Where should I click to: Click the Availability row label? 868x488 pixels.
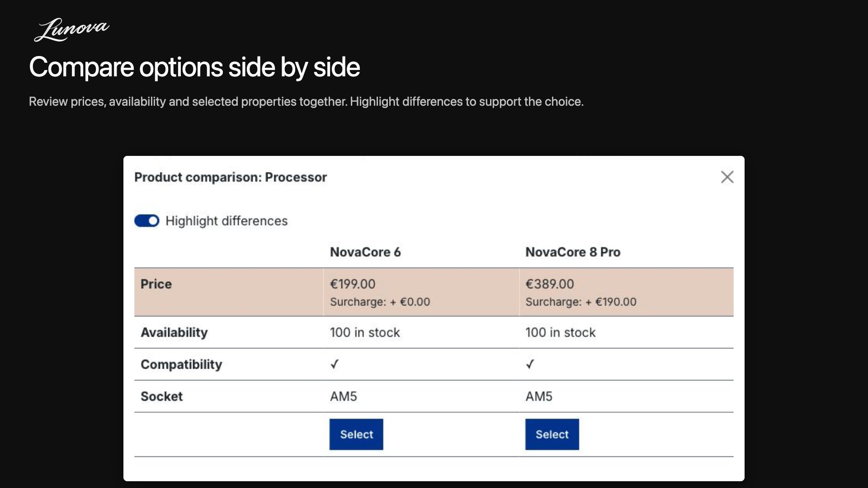(174, 333)
